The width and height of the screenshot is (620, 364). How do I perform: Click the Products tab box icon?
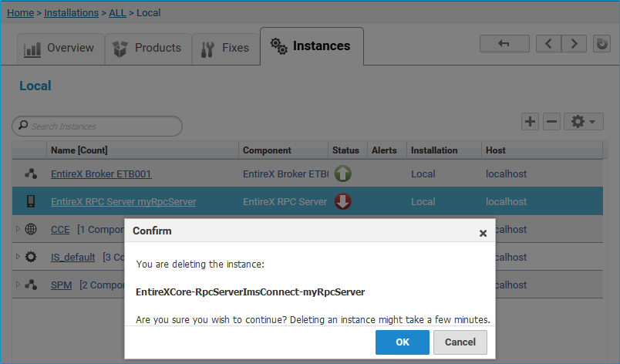(120, 49)
